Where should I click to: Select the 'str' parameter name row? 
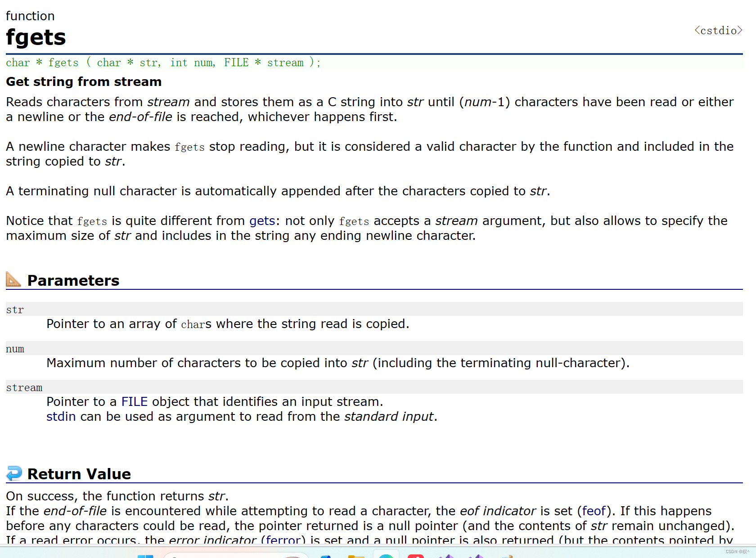[x=374, y=309]
